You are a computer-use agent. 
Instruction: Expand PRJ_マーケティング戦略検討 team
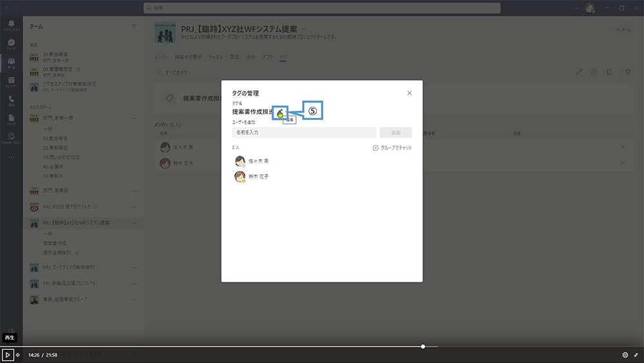tap(69, 267)
